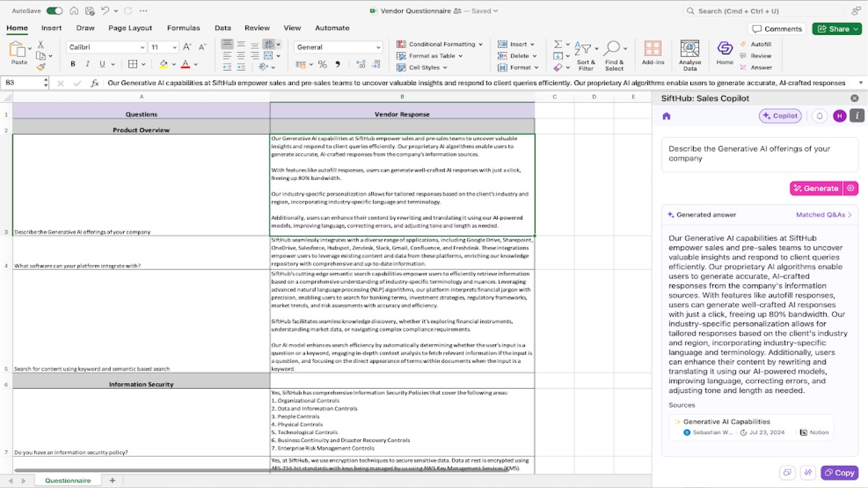This screenshot has width=868, height=488.
Task: Click the Save icon in title bar
Action: [90, 11]
